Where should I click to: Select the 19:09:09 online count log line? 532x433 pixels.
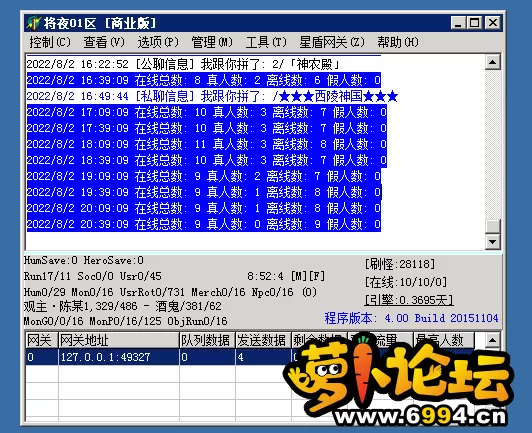[x=204, y=176]
